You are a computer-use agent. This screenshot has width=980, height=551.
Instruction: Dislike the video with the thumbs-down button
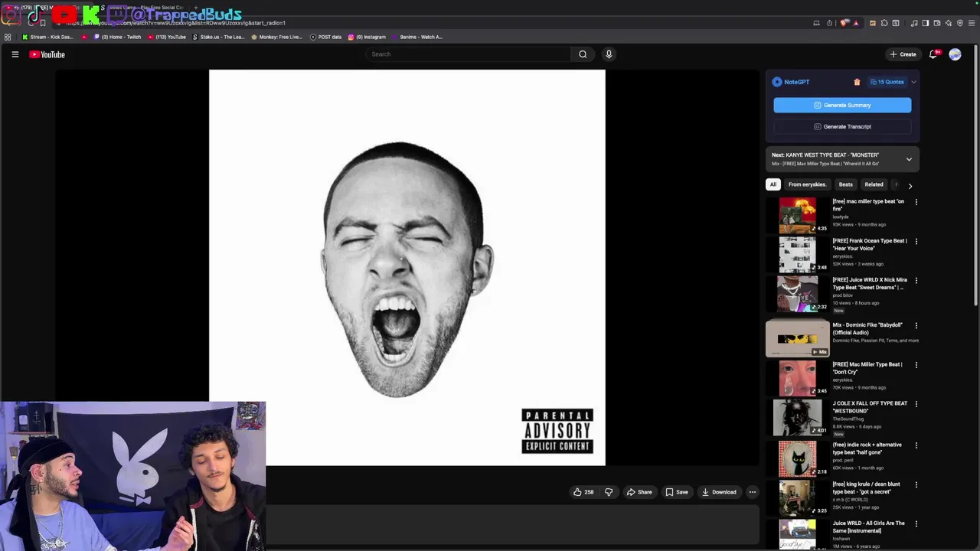[609, 492]
